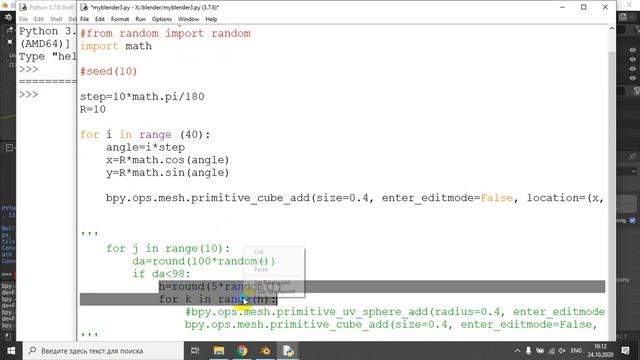Open the Run menu
The width and height of the screenshot is (640, 360).
pyautogui.click(x=140, y=19)
